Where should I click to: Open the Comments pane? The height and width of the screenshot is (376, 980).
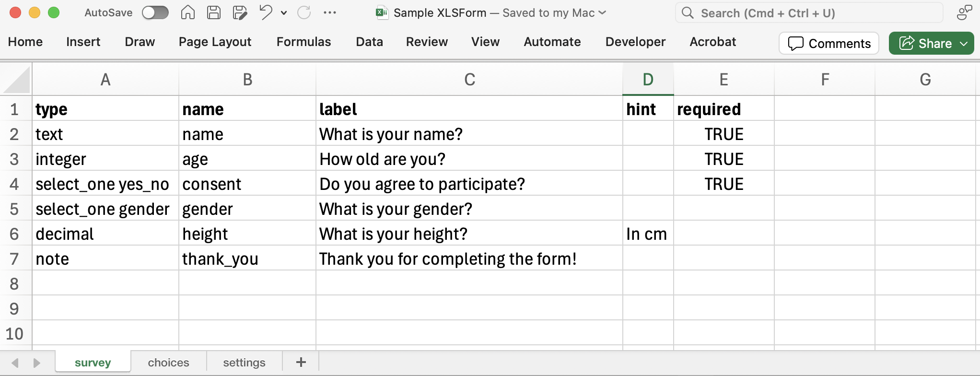(x=829, y=44)
